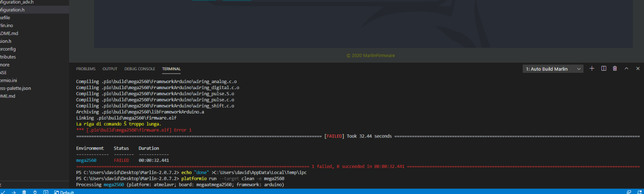Click PlatformIO Clean trash icon in status bar
Viewport: 644px width, 194px height.
[x=24, y=192]
